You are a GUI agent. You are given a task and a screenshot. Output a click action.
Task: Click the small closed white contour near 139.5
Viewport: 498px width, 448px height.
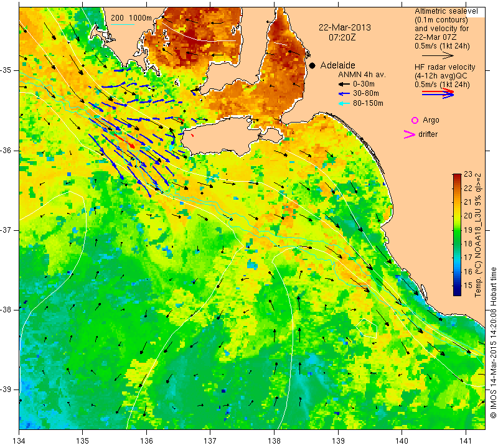click(x=367, y=329)
